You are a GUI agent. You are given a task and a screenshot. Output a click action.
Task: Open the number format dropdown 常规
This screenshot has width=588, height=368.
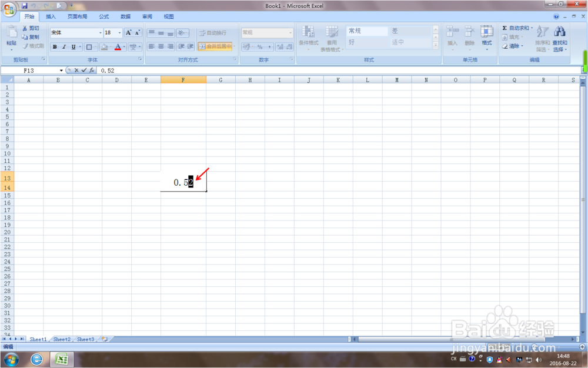tap(290, 32)
